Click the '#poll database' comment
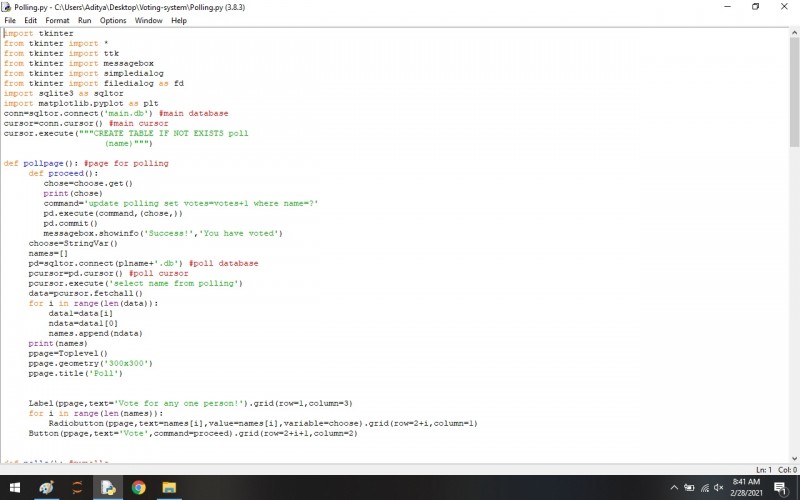Screen dimensions: 800x500 pyautogui.click(x=224, y=263)
